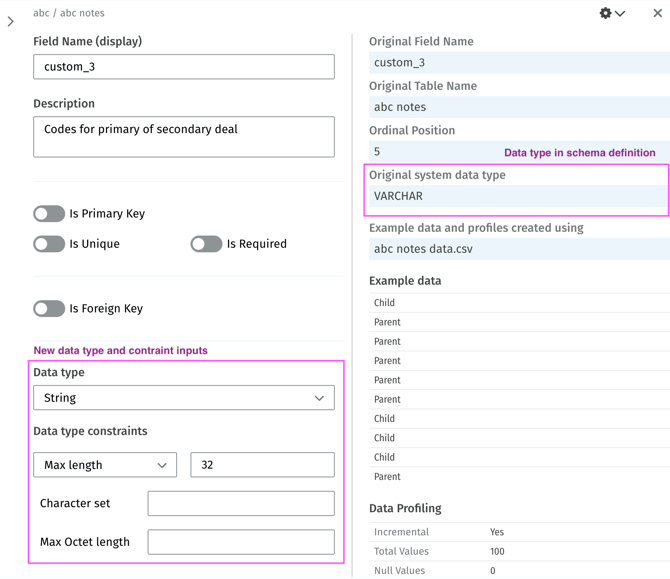The height and width of the screenshot is (579, 670).
Task: Expand the collapsed side panel chevron
Action: pyautogui.click(x=11, y=21)
